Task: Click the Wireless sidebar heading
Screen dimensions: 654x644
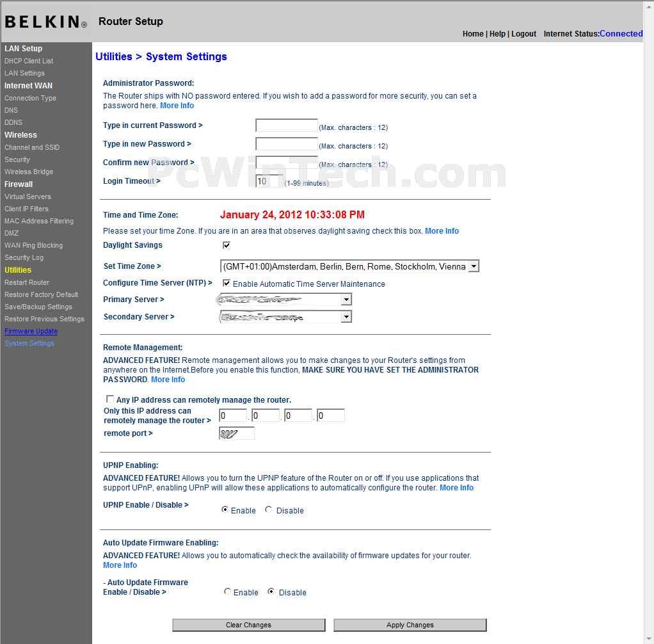Action: [21, 135]
